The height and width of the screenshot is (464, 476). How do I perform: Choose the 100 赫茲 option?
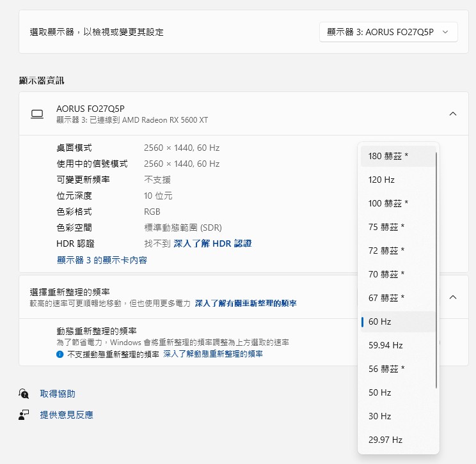coord(397,203)
